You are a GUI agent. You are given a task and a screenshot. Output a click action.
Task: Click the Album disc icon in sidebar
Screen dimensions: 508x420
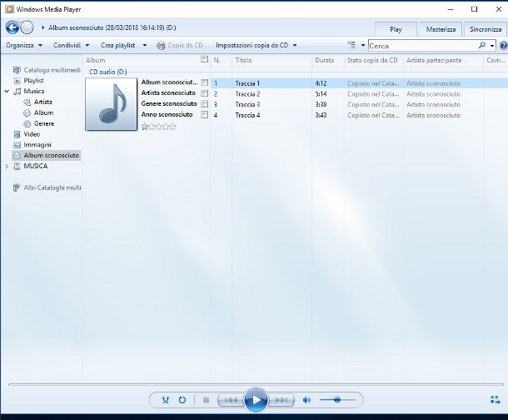tap(27, 112)
